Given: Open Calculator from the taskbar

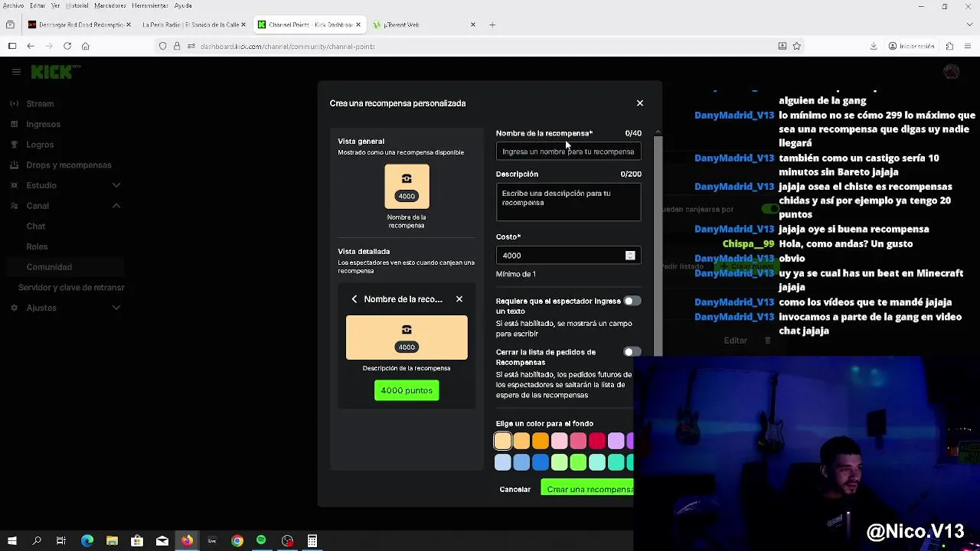Looking at the screenshot, I should (312, 541).
